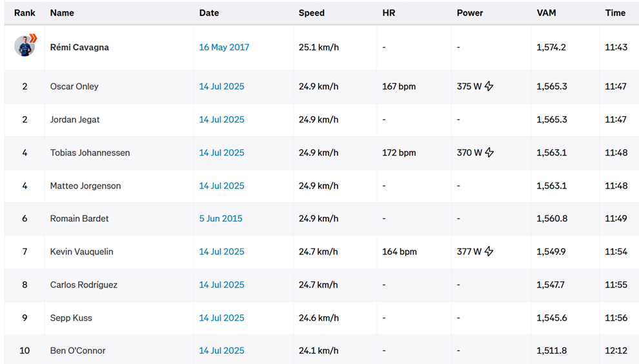
Task: Click the Name column header
Action: [62, 13]
